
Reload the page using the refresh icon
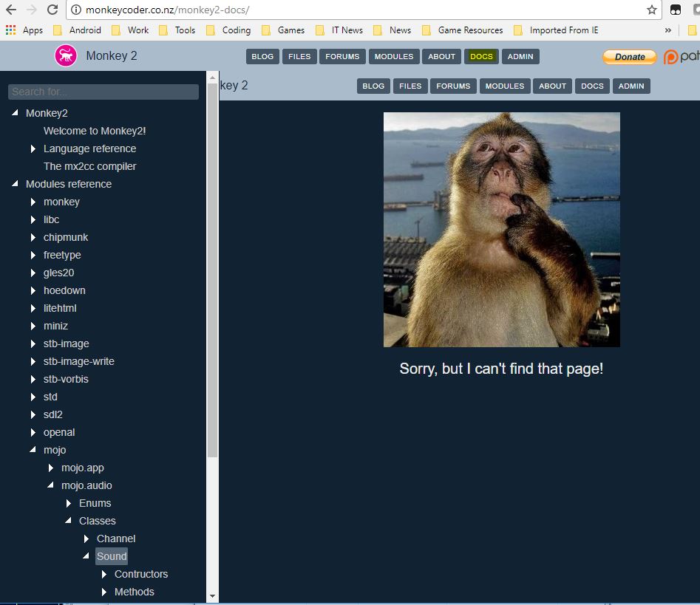52,10
